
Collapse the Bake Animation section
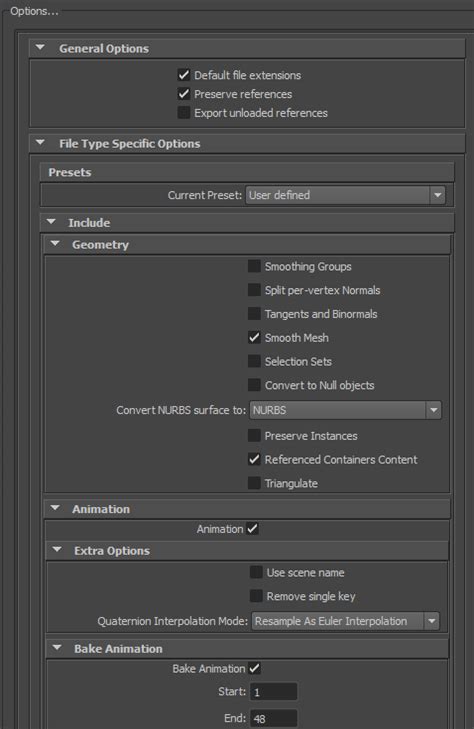click(x=57, y=648)
